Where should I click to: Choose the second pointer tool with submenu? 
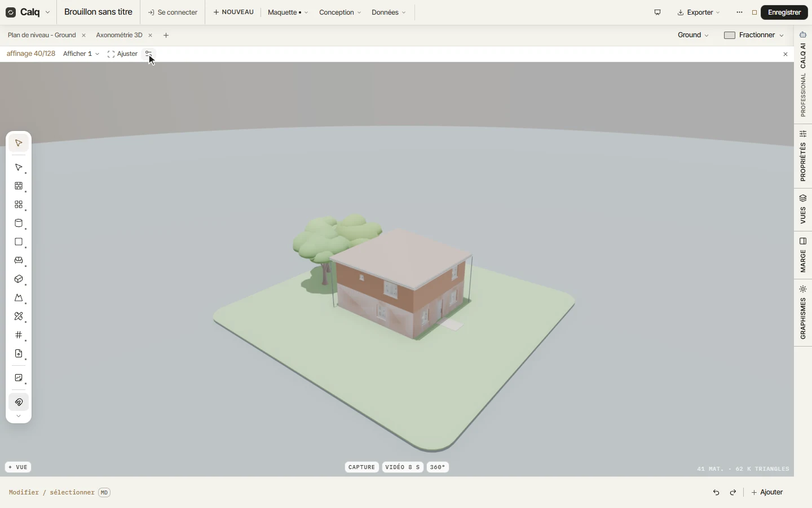19,168
